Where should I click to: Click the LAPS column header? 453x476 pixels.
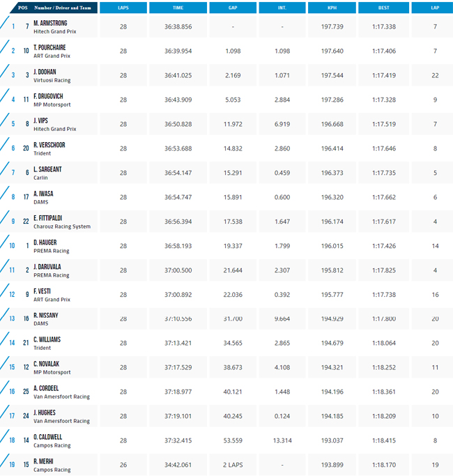click(123, 8)
